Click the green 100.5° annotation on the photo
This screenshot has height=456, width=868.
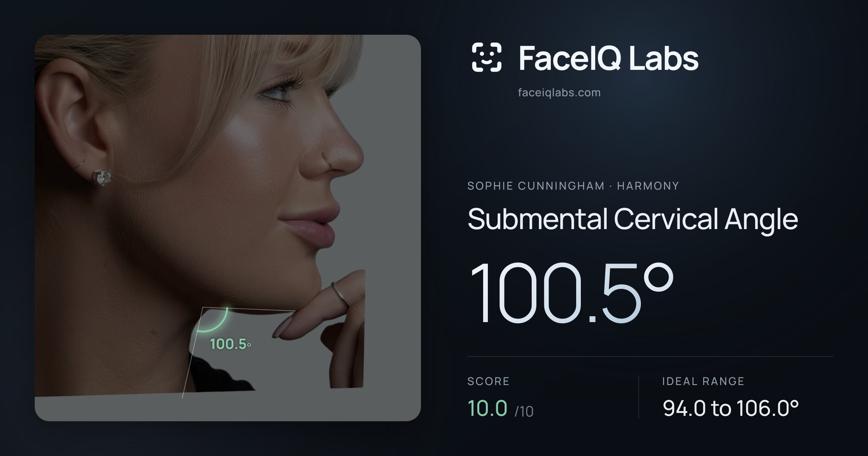point(230,344)
